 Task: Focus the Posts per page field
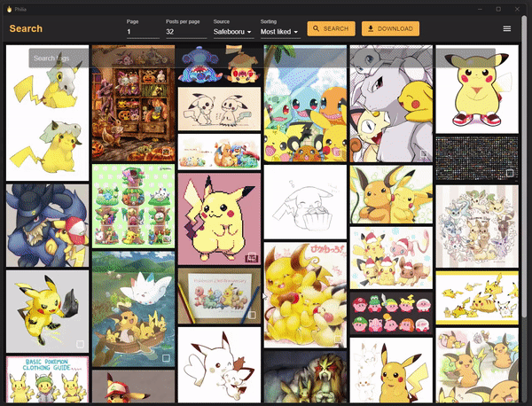[x=186, y=32]
